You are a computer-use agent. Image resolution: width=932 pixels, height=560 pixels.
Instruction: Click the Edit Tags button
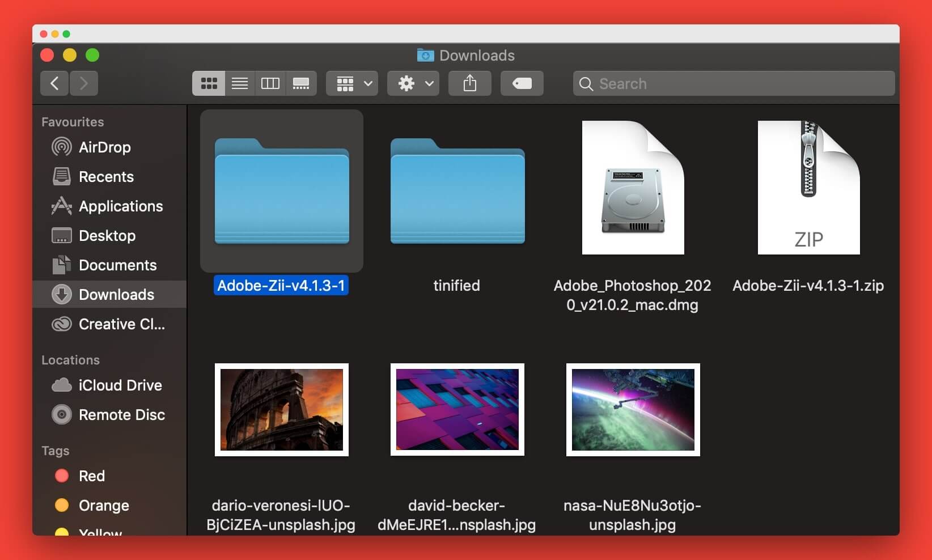(522, 83)
